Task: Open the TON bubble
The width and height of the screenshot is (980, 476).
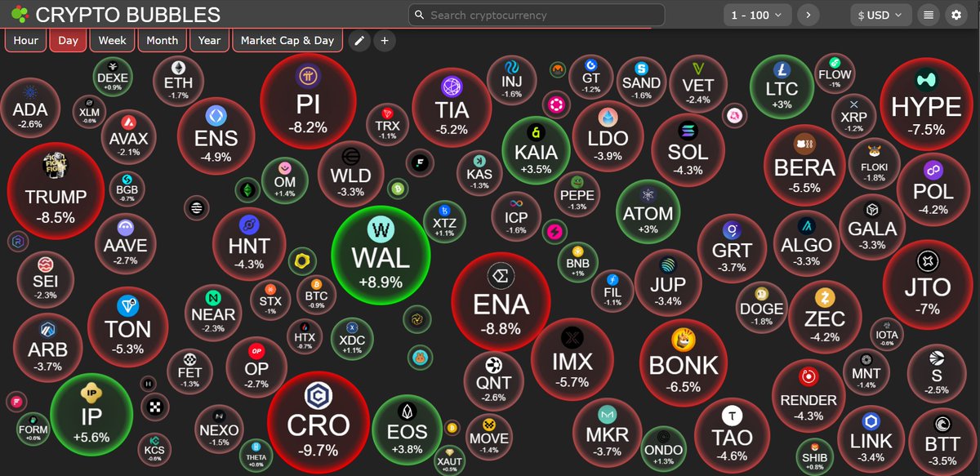Action: [127, 327]
